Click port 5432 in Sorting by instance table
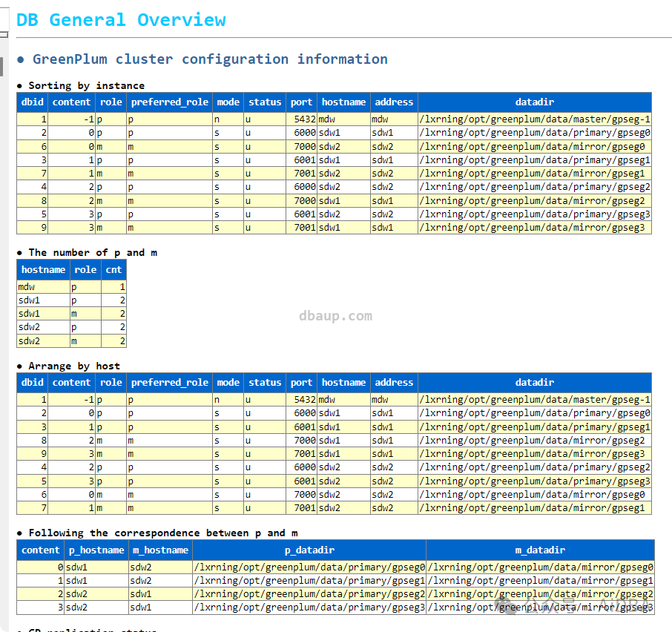This screenshot has height=632, width=672. 302,119
